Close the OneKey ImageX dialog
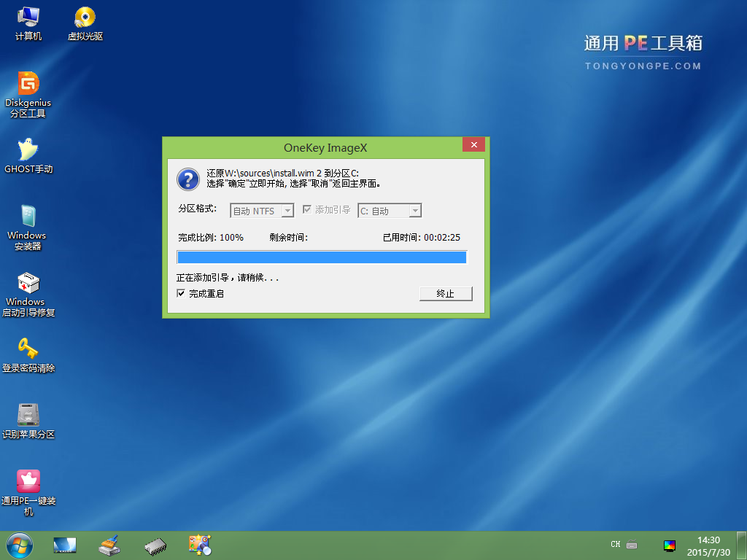 tap(473, 145)
